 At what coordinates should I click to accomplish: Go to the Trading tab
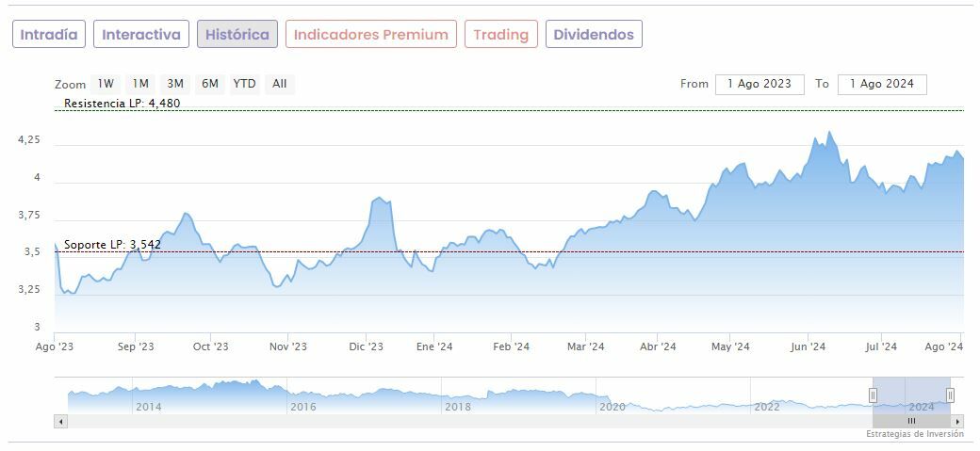coord(501,35)
